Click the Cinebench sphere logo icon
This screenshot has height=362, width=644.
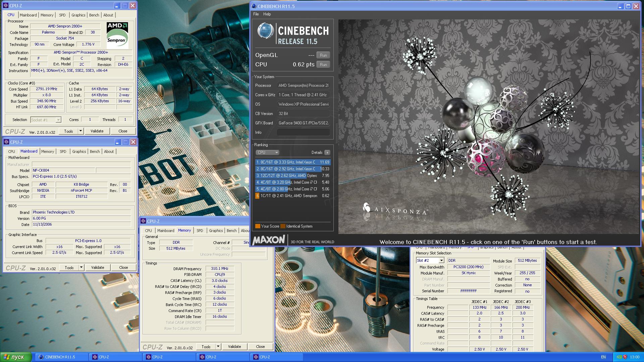point(266,31)
